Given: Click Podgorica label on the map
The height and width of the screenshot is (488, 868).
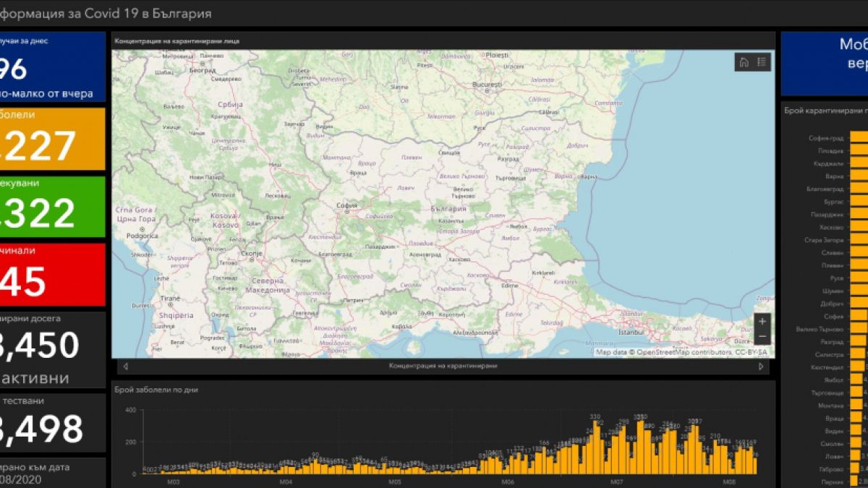Looking at the screenshot, I should click(x=142, y=236).
